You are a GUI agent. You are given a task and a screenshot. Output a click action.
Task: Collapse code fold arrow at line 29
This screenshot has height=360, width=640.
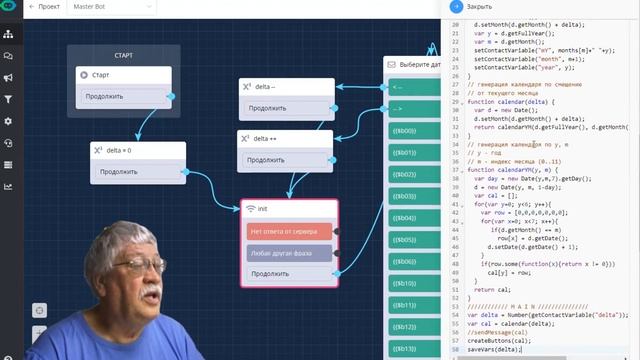(x=462, y=102)
